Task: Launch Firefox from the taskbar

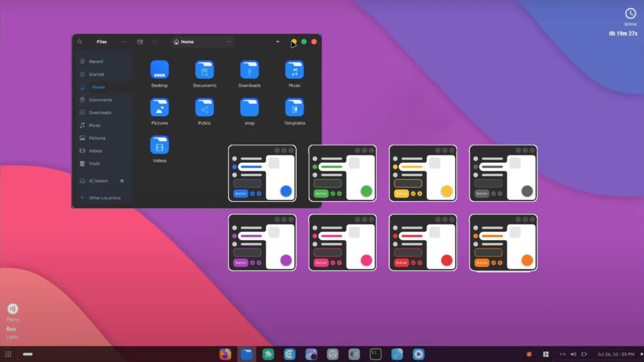Action: [226, 354]
